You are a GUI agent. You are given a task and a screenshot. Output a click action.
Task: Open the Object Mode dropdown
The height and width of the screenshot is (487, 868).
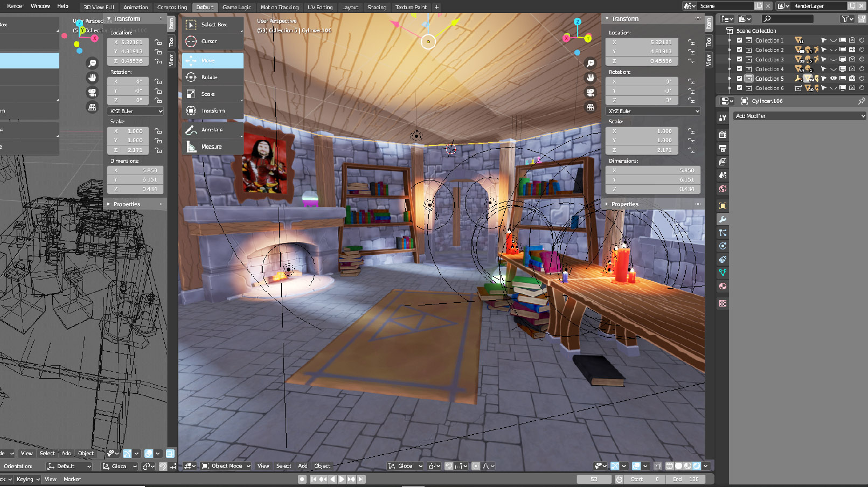pos(226,466)
